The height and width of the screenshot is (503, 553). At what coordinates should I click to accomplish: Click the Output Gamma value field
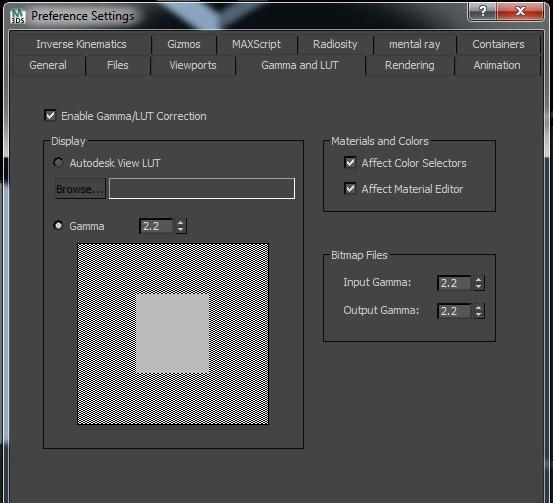coord(454,311)
